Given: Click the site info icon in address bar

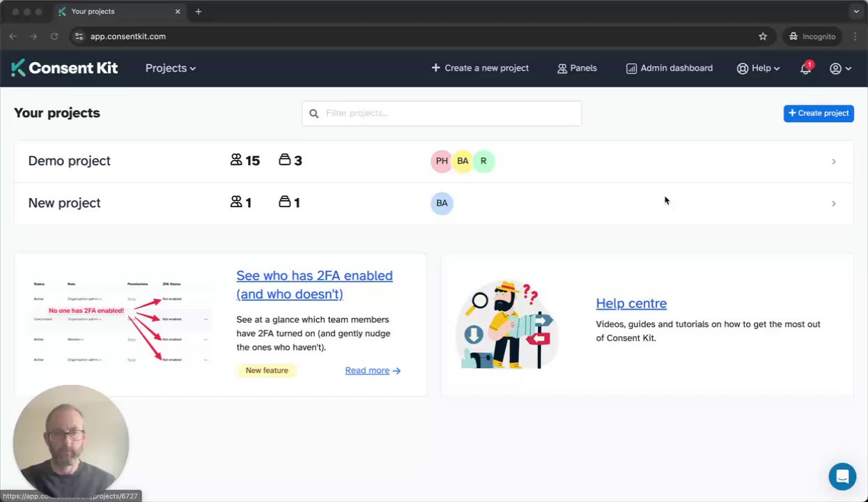Looking at the screenshot, I should click(x=79, y=36).
